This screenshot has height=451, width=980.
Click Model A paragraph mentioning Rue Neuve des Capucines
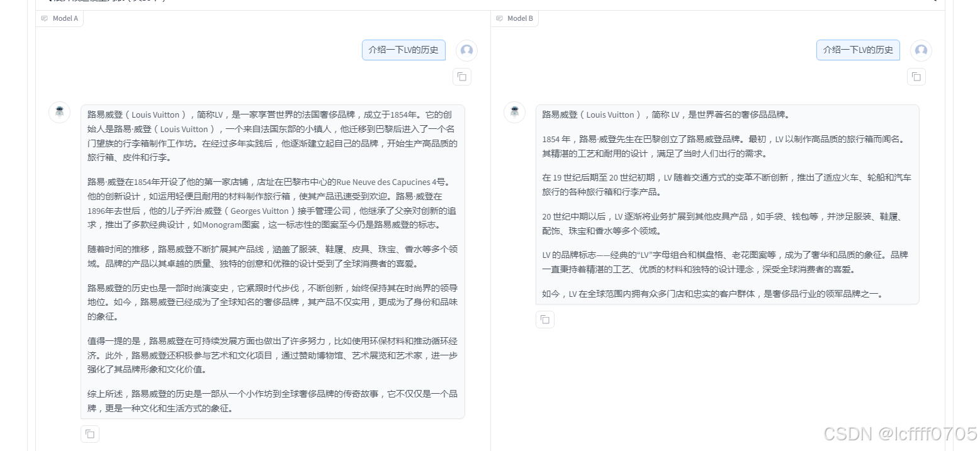[x=273, y=203]
